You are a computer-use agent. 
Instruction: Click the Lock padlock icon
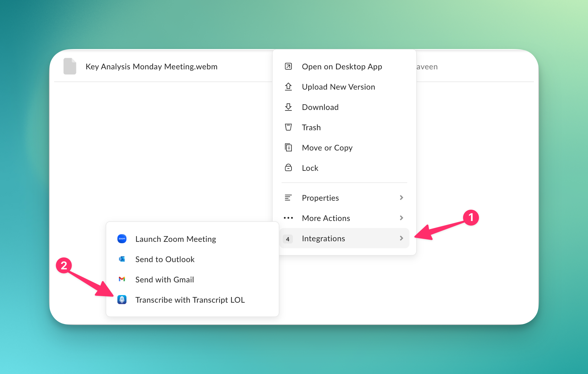(288, 168)
